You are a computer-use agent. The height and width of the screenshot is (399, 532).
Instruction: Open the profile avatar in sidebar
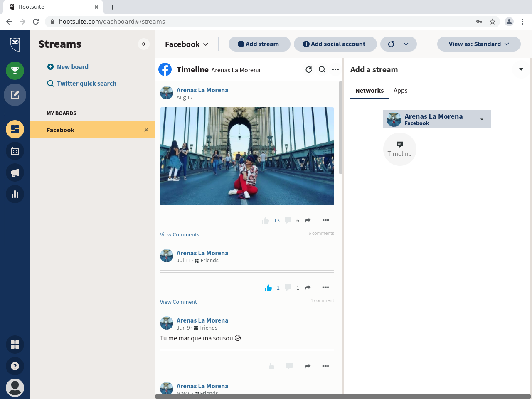pyautogui.click(x=15, y=388)
